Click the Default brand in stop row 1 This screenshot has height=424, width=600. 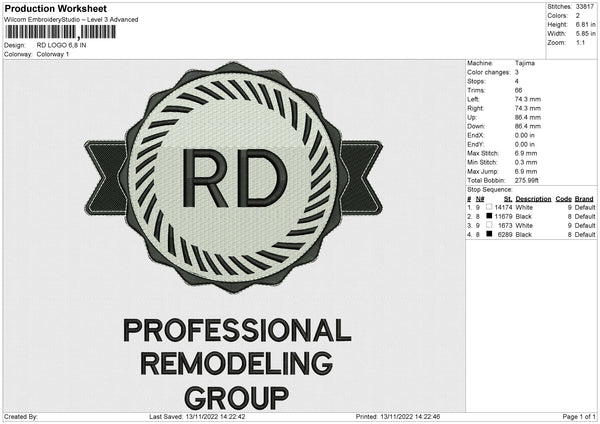(585, 207)
